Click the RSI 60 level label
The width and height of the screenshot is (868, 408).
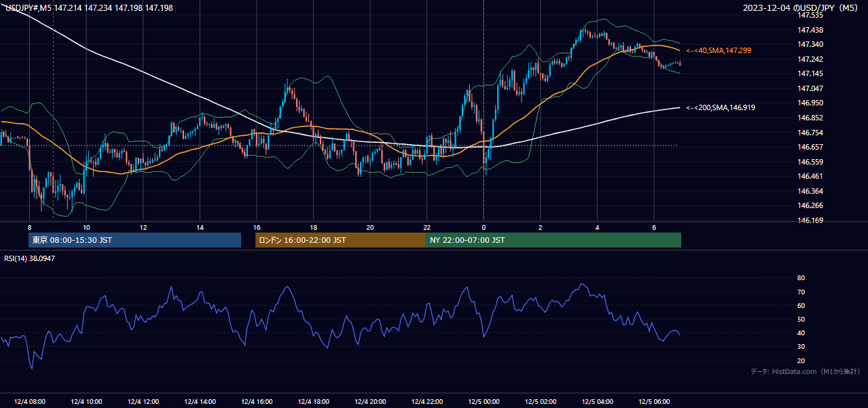[801, 305]
